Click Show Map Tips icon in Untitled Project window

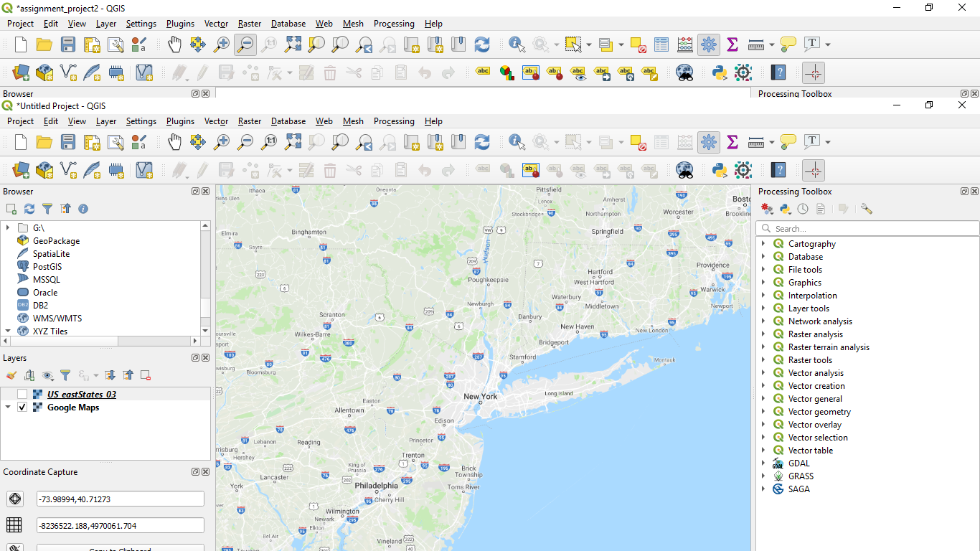pyautogui.click(x=788, y=142)
